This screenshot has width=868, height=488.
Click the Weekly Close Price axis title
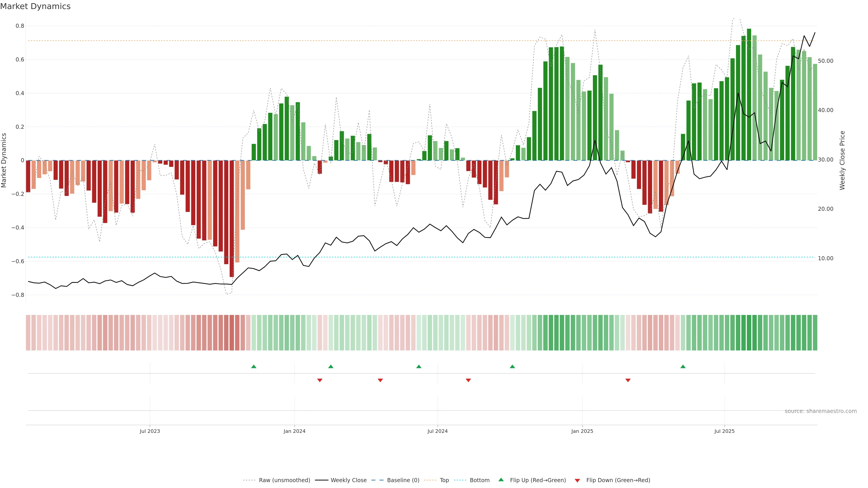(842, 160)
